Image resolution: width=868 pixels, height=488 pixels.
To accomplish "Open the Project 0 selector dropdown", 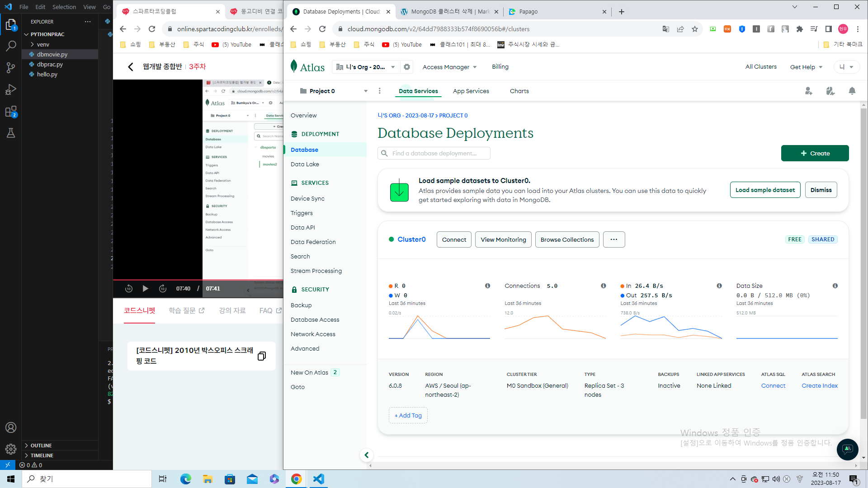I will coord(334,91).
